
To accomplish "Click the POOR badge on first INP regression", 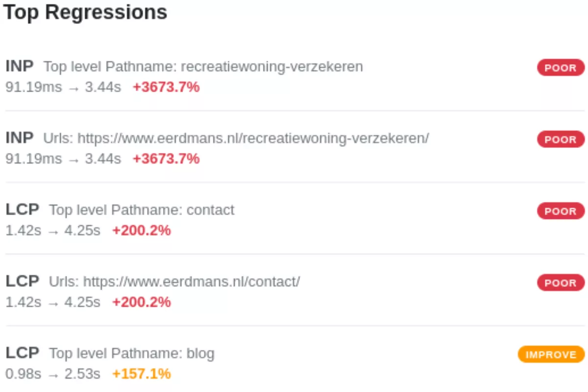I will [x=560, y=68].
